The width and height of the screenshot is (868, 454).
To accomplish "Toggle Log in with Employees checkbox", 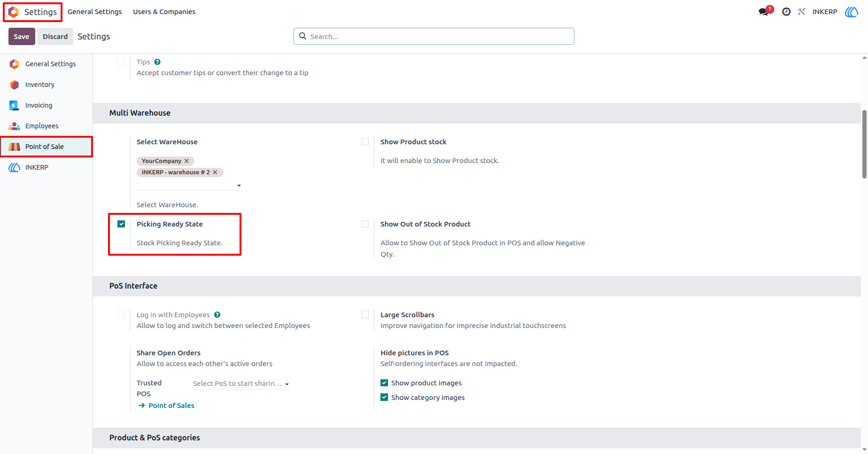I will (121, 315).
